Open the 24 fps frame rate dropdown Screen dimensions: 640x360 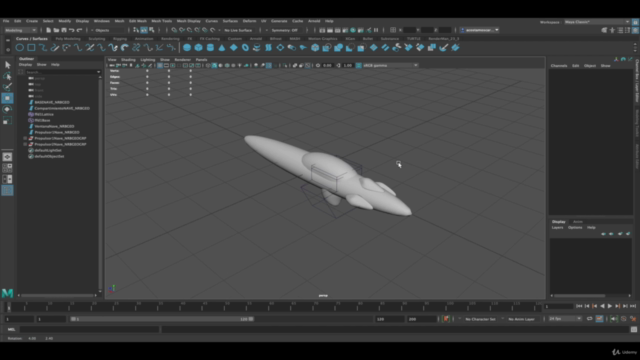565,319
